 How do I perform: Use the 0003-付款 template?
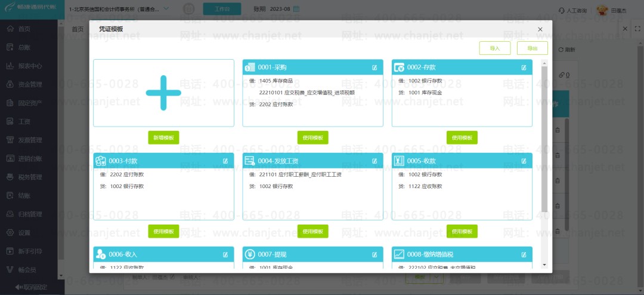coord(163,231)
